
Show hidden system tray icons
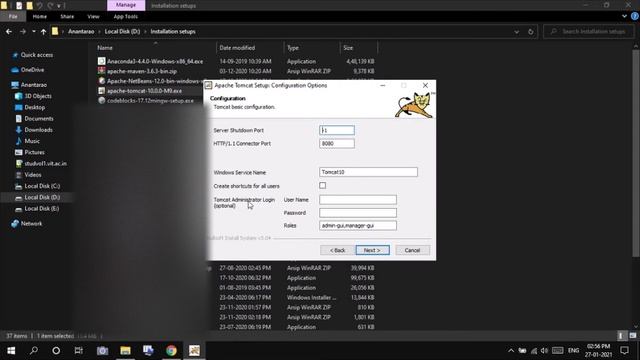tap(511, 351)
